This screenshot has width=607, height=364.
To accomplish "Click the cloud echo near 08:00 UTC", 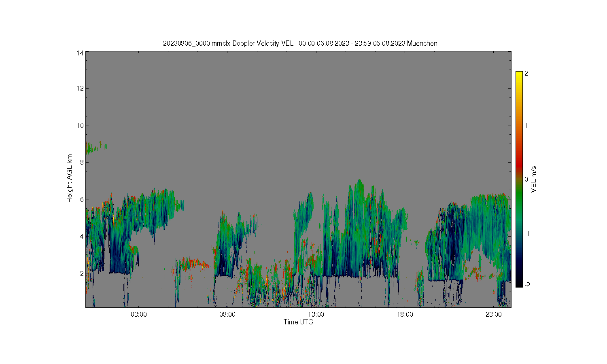I will 231,245.
